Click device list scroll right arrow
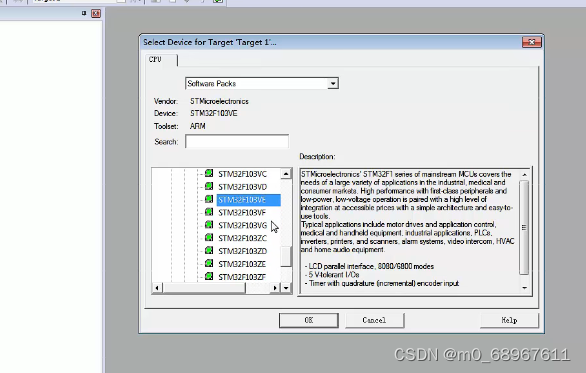This screenshot has width=586, height=373. pyautogui.click(x=275, y=288)
